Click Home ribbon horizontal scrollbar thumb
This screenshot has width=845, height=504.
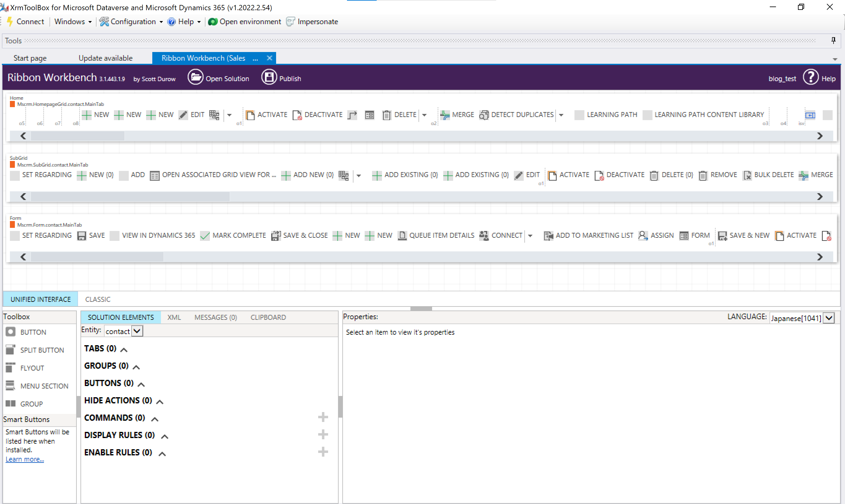click(x=78, y=136)
